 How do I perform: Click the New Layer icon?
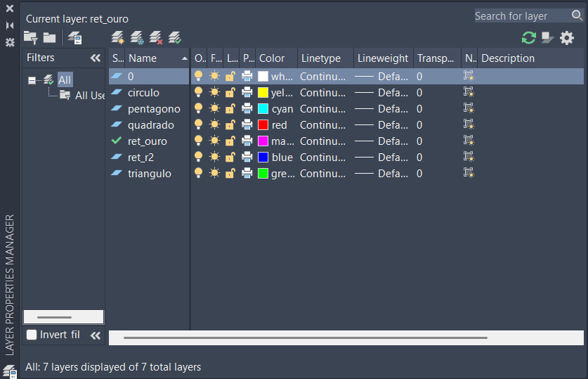(117, 37)
